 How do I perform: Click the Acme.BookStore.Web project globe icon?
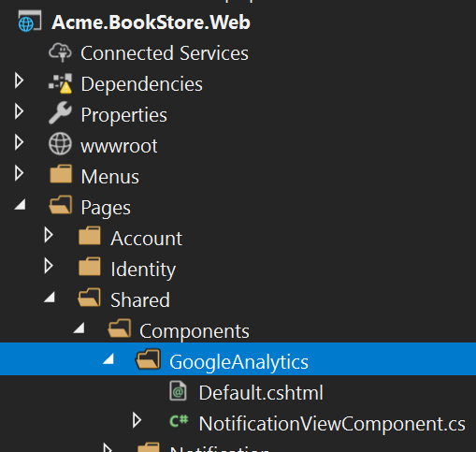[30, 22]
